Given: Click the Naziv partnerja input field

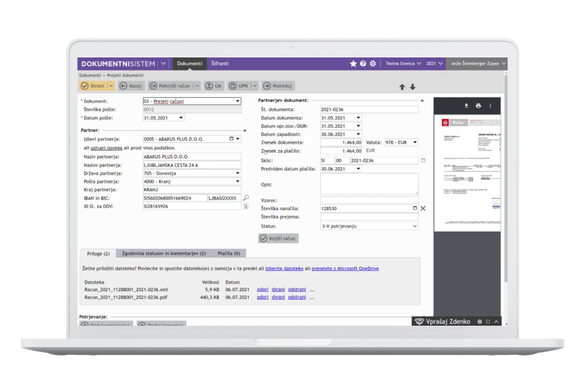Looking at the screenshot, I should tap(192, 157).
